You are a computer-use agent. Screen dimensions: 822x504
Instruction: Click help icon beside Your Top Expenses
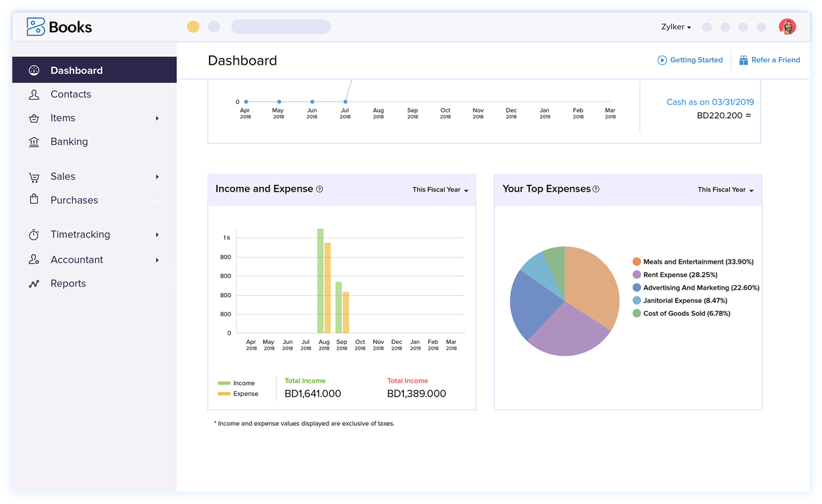(x=596, y=189)
